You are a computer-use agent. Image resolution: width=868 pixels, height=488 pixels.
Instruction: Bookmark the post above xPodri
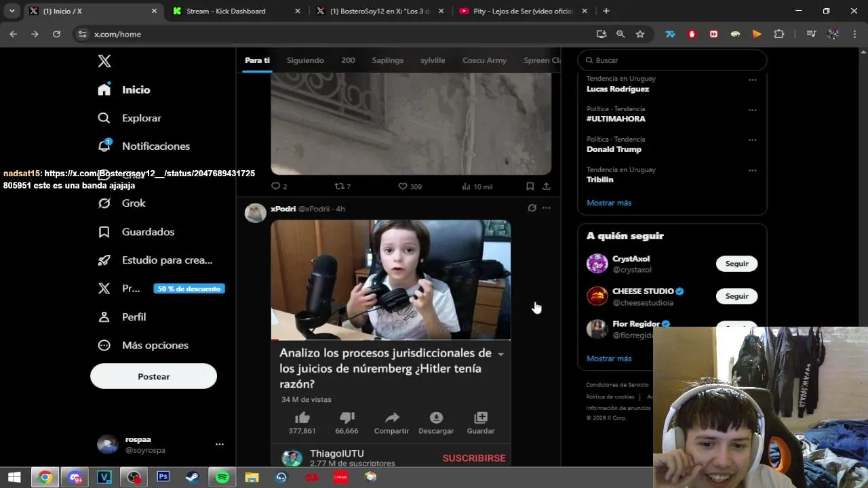530,186
